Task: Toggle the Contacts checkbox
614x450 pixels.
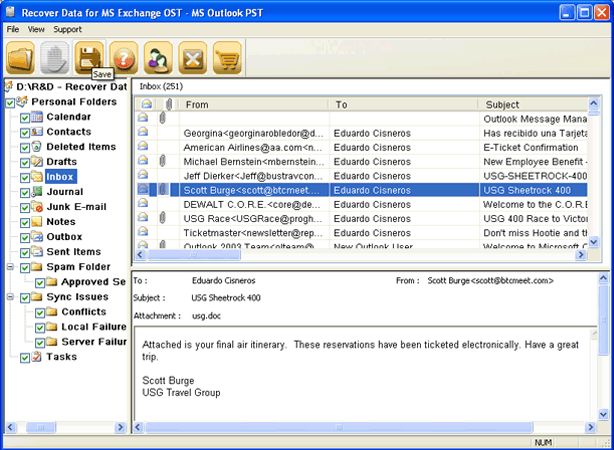Action: coord(25,133)
